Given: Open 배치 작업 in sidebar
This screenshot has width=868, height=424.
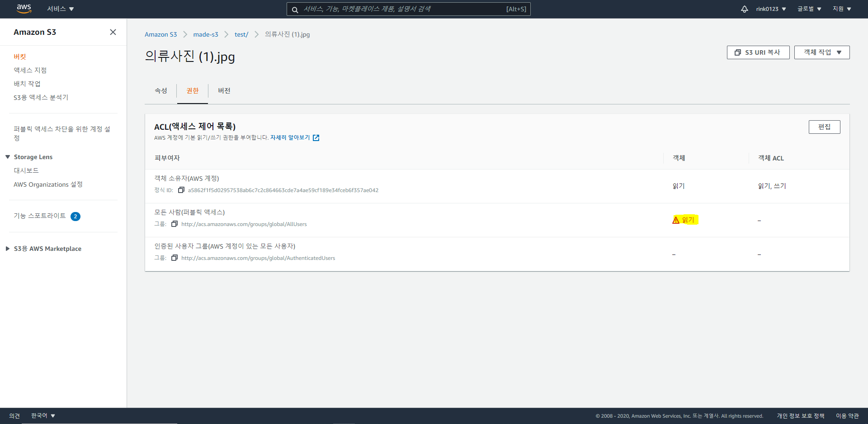Looking at the screenshot, I should point(27,84).
